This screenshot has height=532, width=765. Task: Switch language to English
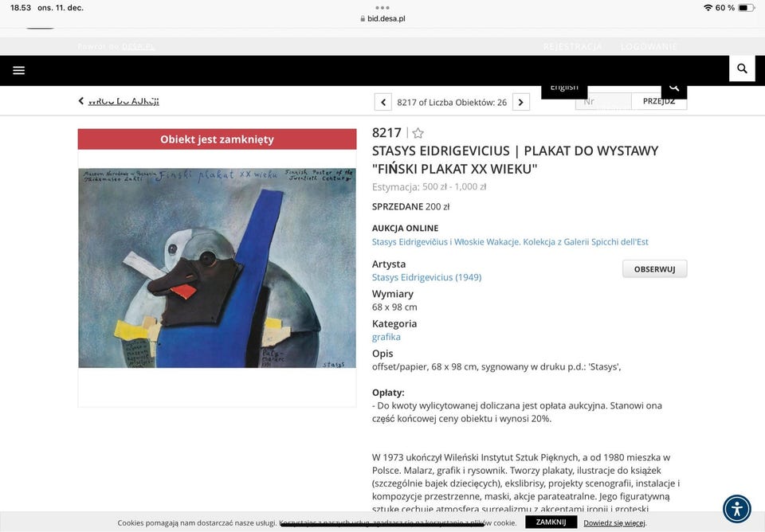click(x=564, y=88)
